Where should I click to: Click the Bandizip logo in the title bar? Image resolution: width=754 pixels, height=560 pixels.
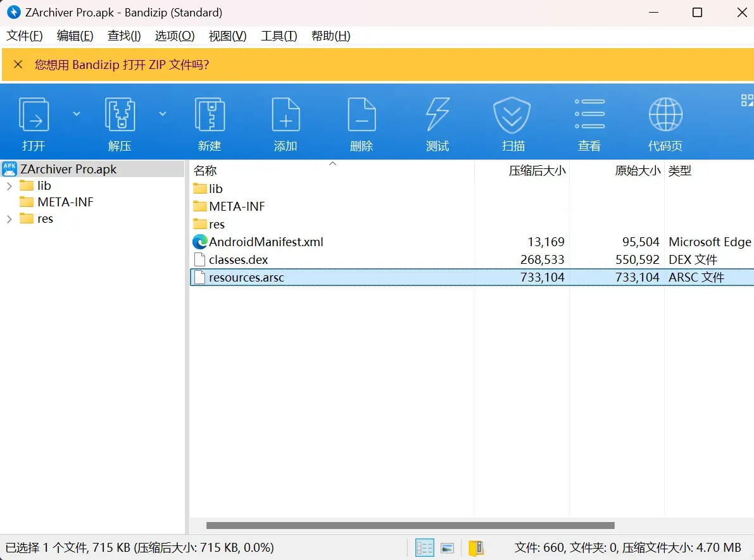tap(14, 12)
